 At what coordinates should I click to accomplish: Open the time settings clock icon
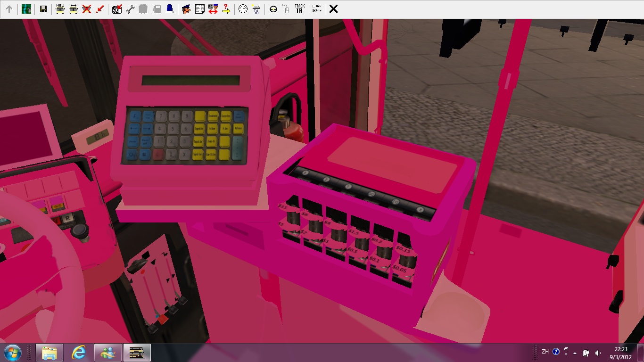coord(243,9)
